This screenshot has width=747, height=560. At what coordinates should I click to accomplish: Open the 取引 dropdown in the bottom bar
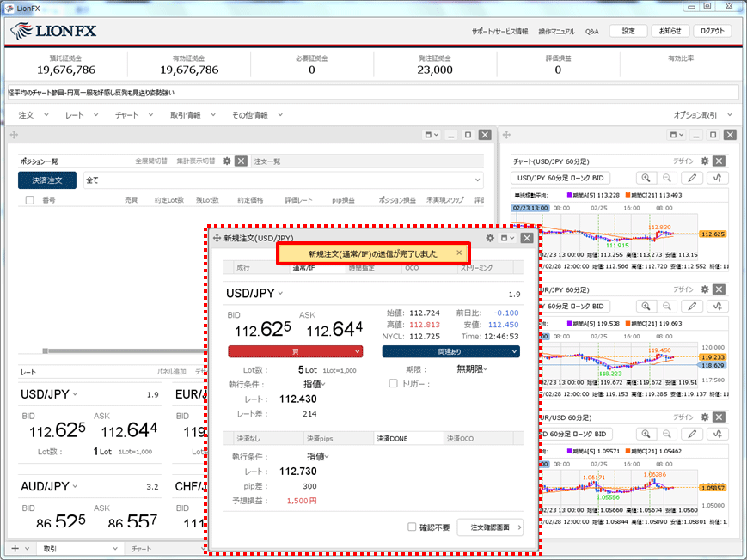tap(80, 549)
